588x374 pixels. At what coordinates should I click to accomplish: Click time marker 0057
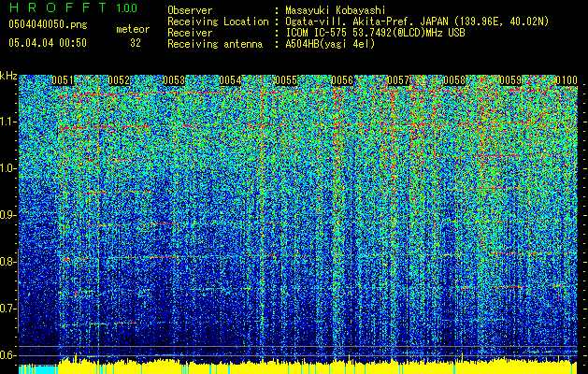(x=398, y=80)
